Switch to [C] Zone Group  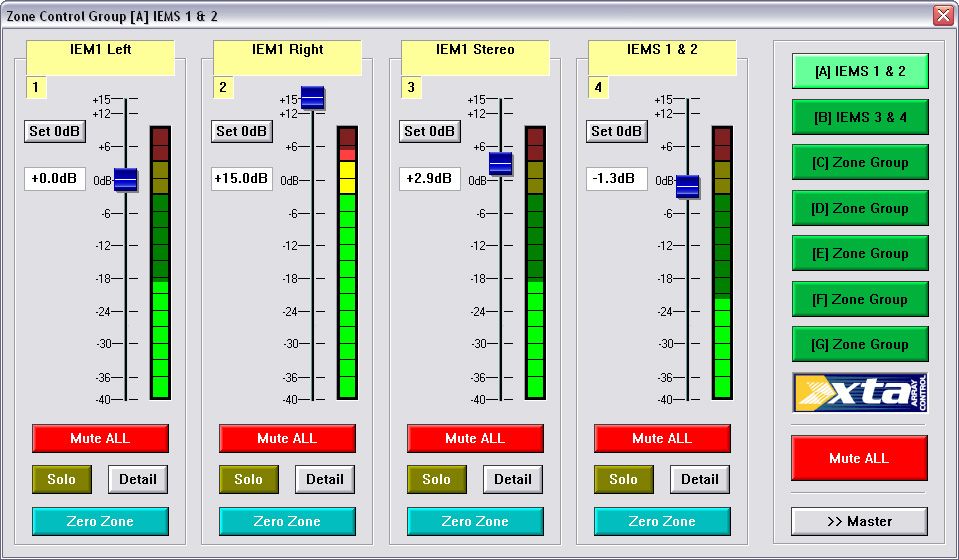860,162
